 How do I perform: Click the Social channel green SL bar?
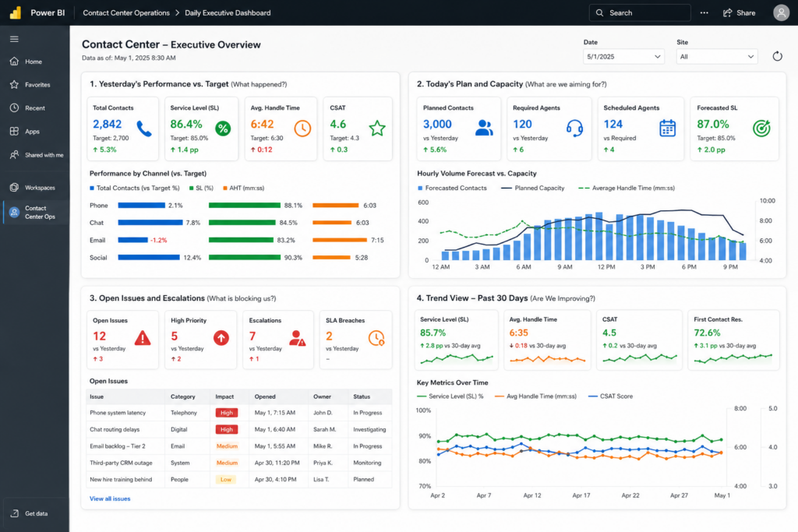tap(245, 257)
